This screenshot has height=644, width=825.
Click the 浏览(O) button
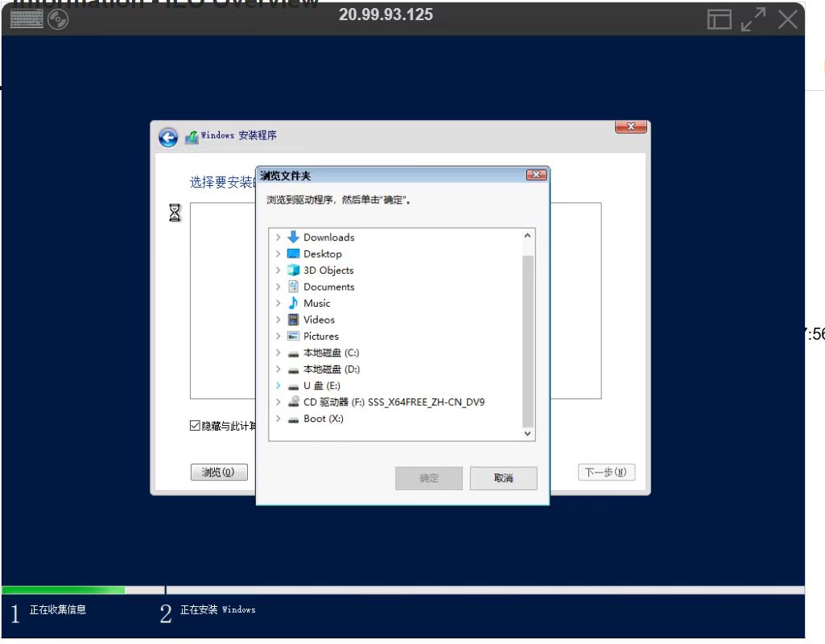pos(219,472)
